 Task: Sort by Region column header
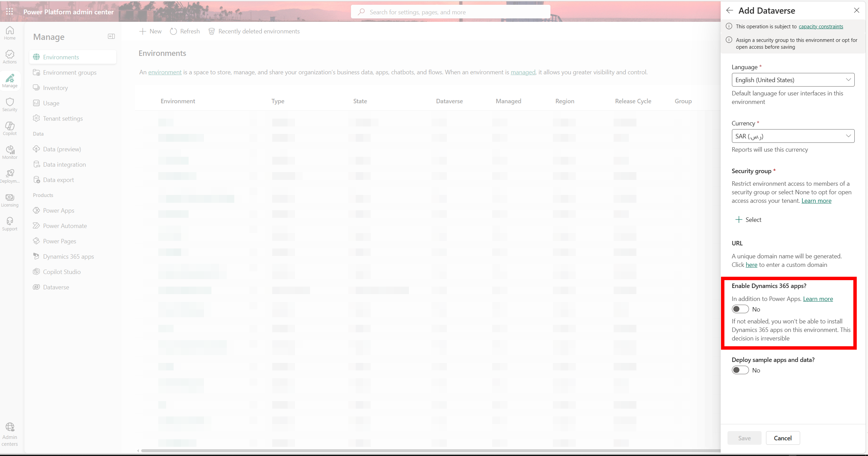(x=564, y=101)
